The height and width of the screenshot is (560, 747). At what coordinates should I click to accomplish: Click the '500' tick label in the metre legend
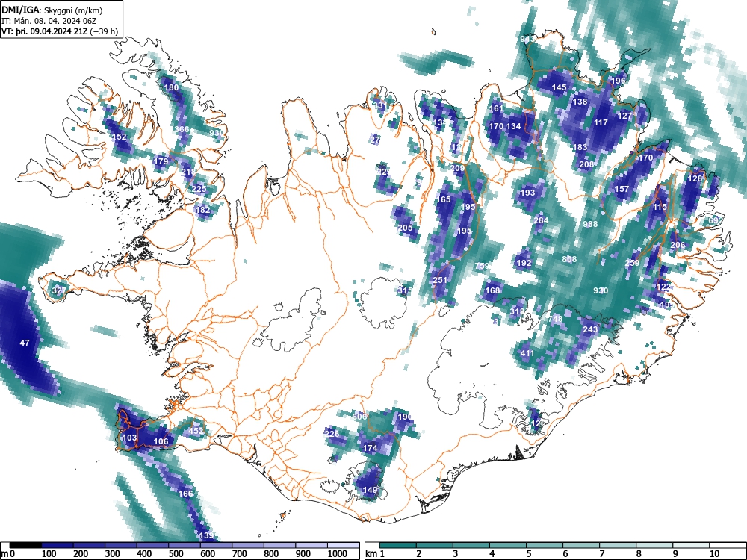(x=176, y=554)
